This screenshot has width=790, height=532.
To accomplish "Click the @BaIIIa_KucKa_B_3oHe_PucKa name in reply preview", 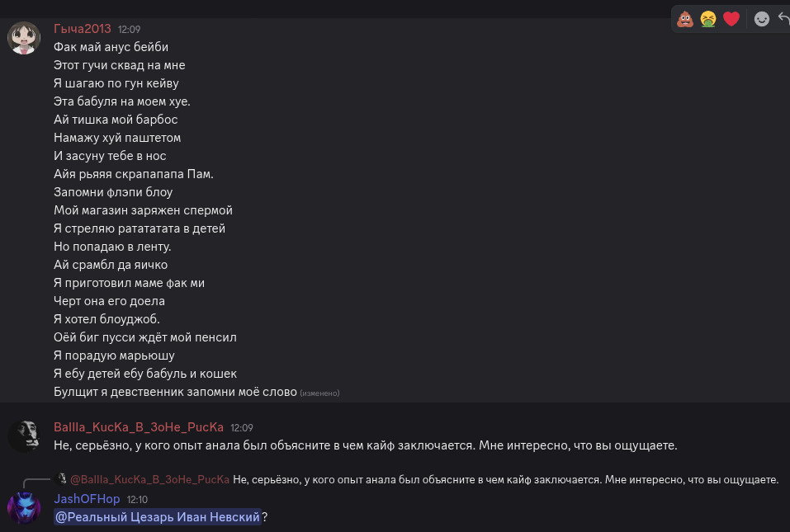I will (x=149, y=479).
